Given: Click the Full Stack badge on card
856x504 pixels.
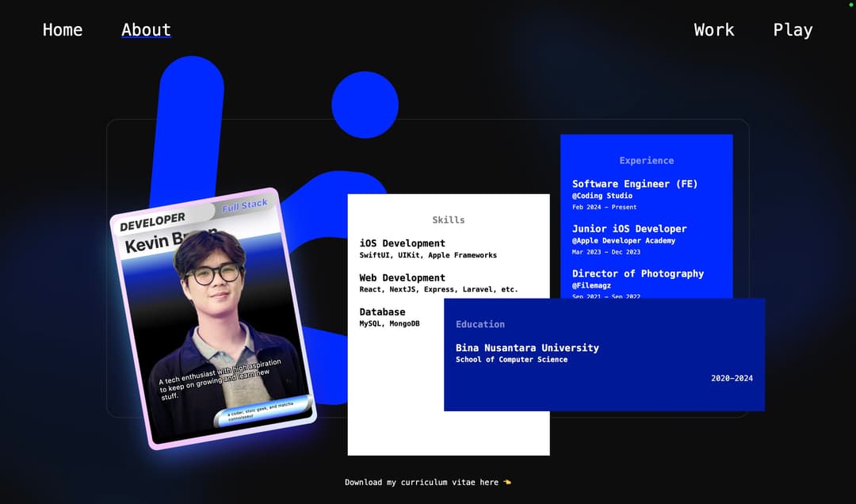Looking at the screenshot, I should point(245,205).
